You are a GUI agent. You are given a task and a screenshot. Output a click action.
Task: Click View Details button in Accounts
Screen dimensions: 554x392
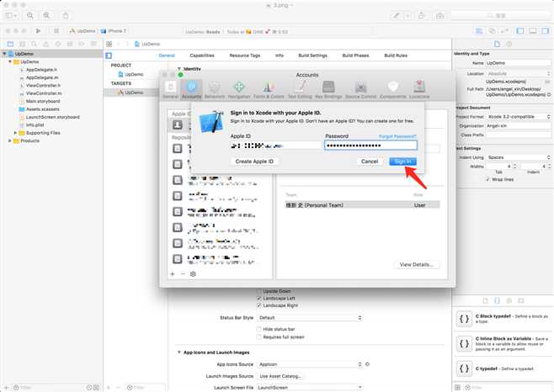[x=417, y=264]
